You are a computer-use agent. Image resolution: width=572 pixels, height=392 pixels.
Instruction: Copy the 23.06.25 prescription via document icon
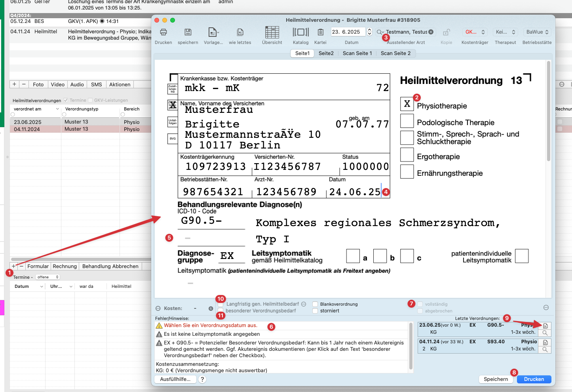point(545,326)
